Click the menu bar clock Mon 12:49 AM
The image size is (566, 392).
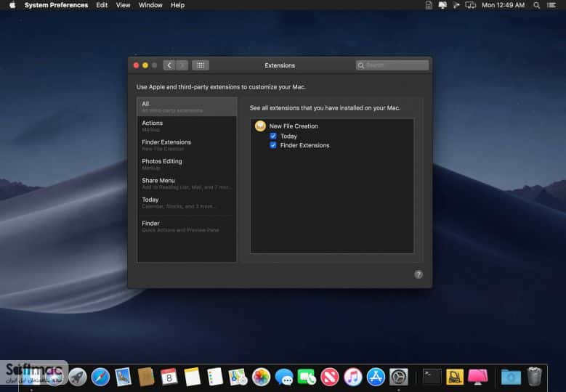[504, 5]
